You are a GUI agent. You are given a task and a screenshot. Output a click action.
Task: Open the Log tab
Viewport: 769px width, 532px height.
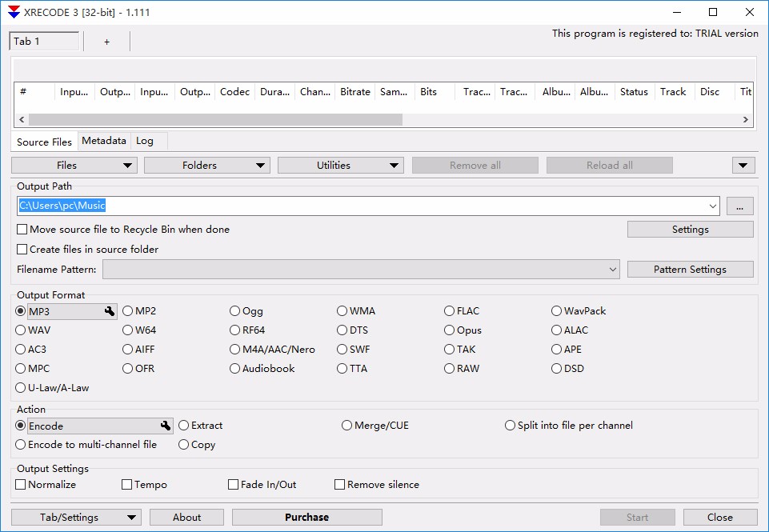pos(145,141)
